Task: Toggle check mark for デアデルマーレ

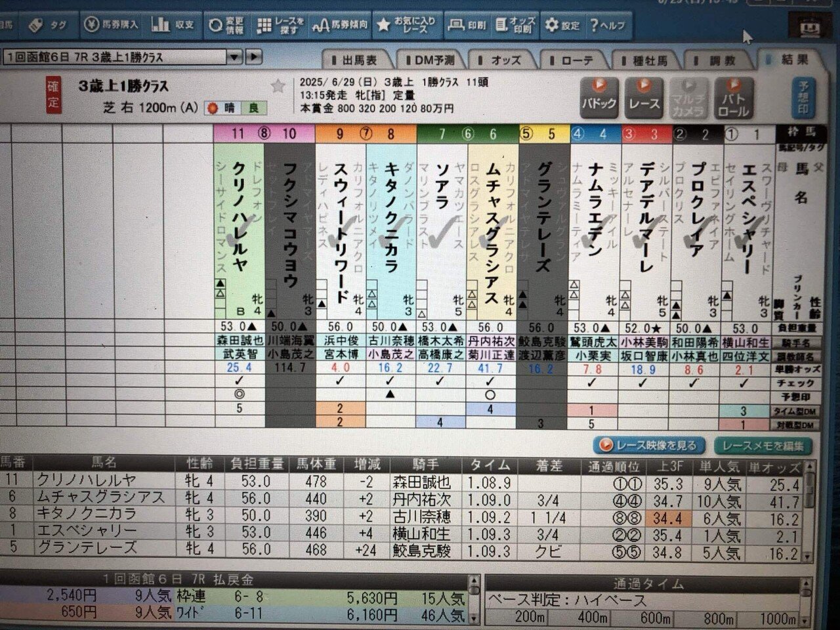Action: coord(643,383)
